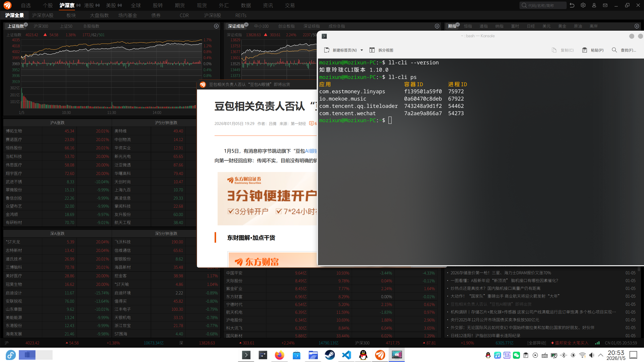
Task: Open the 资讯 top menu
Action: [x=268, y=5]
